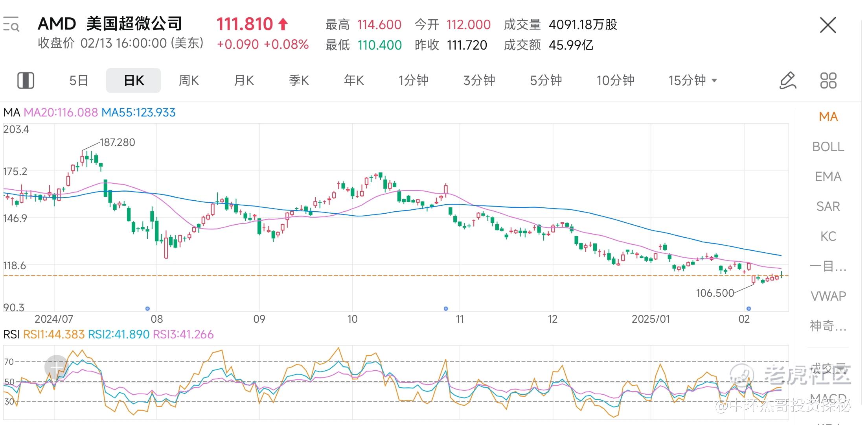Click the blue event dot near 08
This screenshot has height=425, width=868.
coord(147,309)
